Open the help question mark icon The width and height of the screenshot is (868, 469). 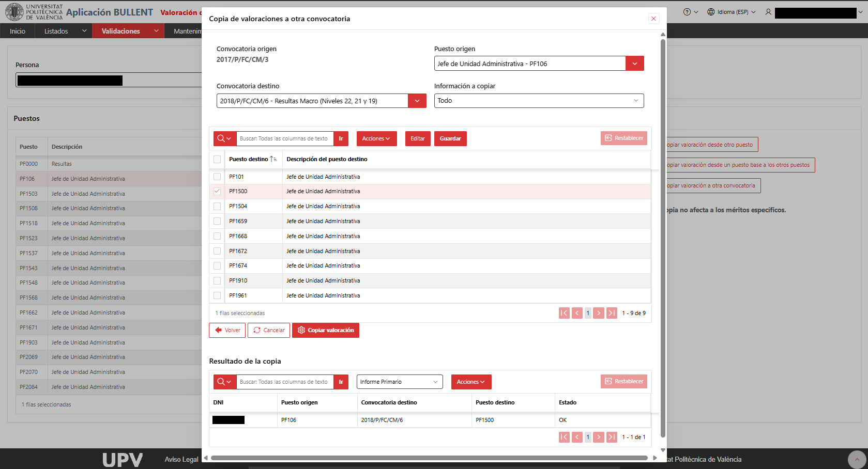[x=687, y=12]
